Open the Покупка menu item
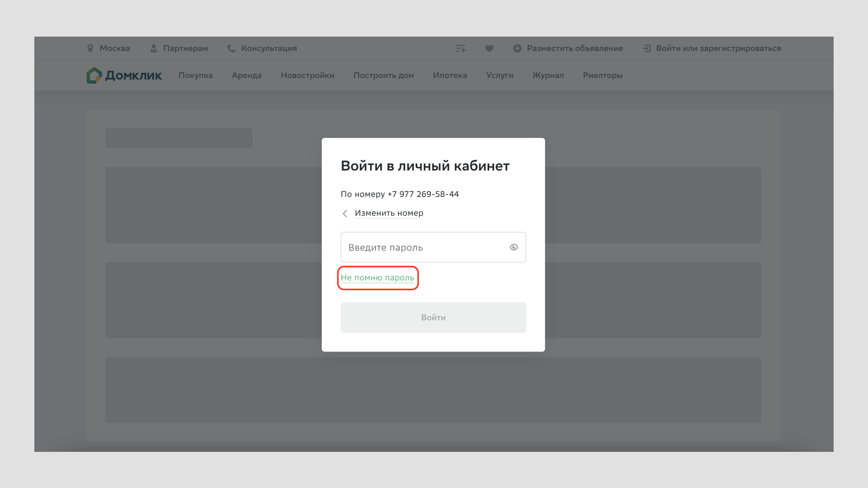Viewport: 868px width, 488px height. pyautogui.click(x=195, y=75)
